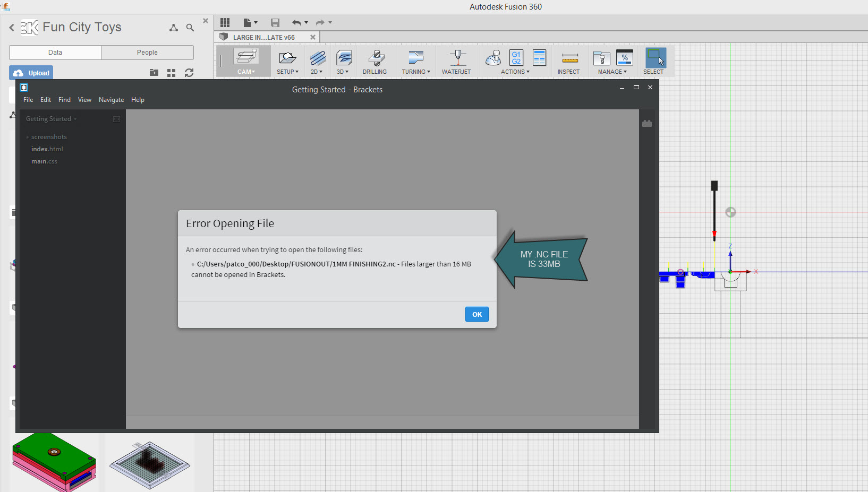The height and width of the screenshot is (492, 868).
Task: Switch panel to the People view
Action: [x=147, y=52]
